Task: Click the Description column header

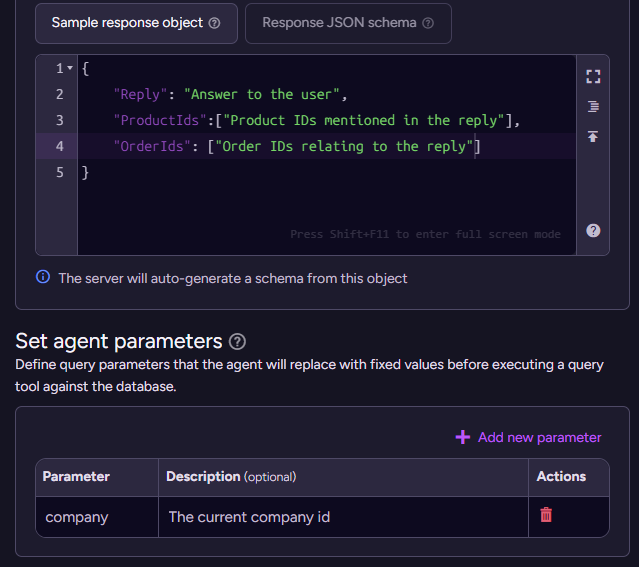Action: point(203,476)
